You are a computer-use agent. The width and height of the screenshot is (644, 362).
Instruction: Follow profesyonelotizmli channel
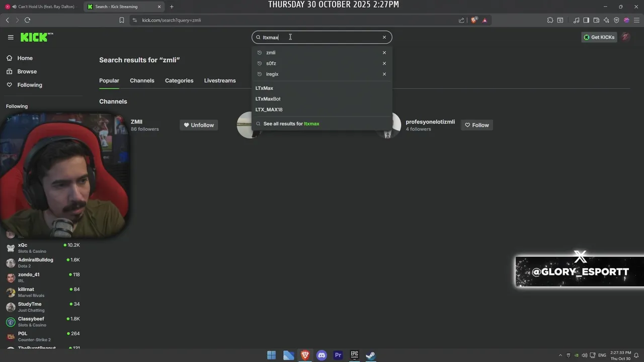tap(476, 125)
